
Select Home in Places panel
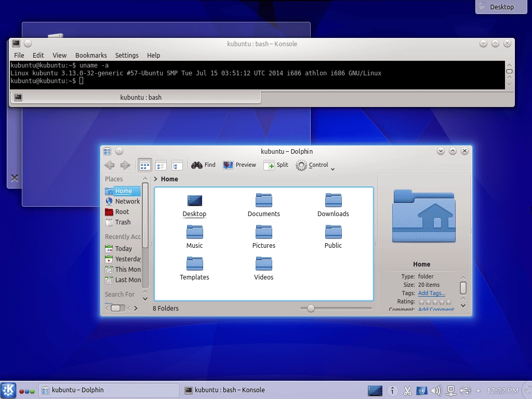[123, 191]
